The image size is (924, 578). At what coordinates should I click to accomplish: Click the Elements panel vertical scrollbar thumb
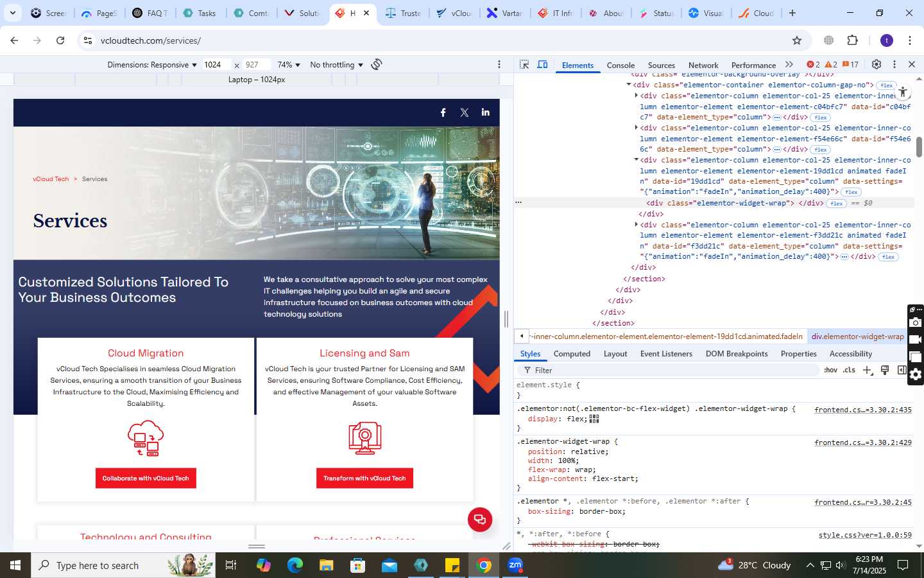[919, 147]
